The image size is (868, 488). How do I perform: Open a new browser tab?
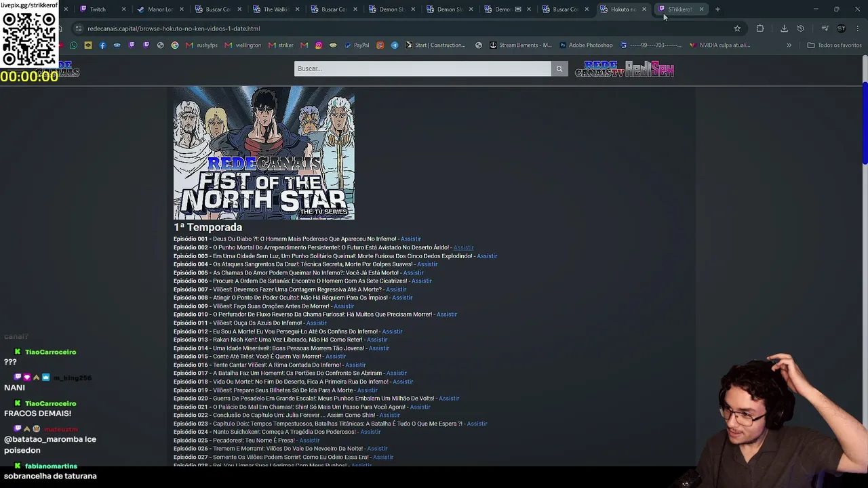717,9
